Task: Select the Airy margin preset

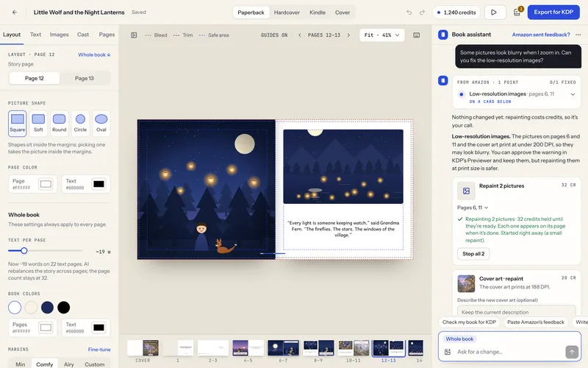Action: click(x=68, y=364)
